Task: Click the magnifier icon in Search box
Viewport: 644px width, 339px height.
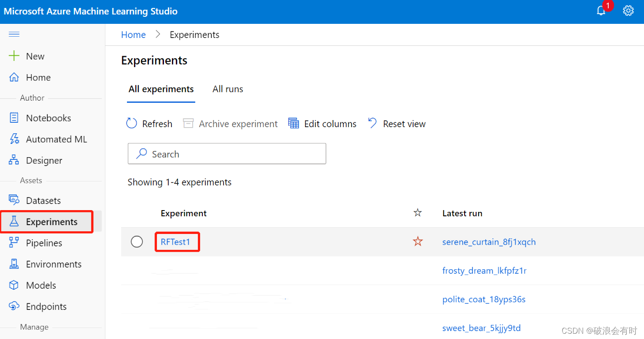Action: [x=141, y=154]
